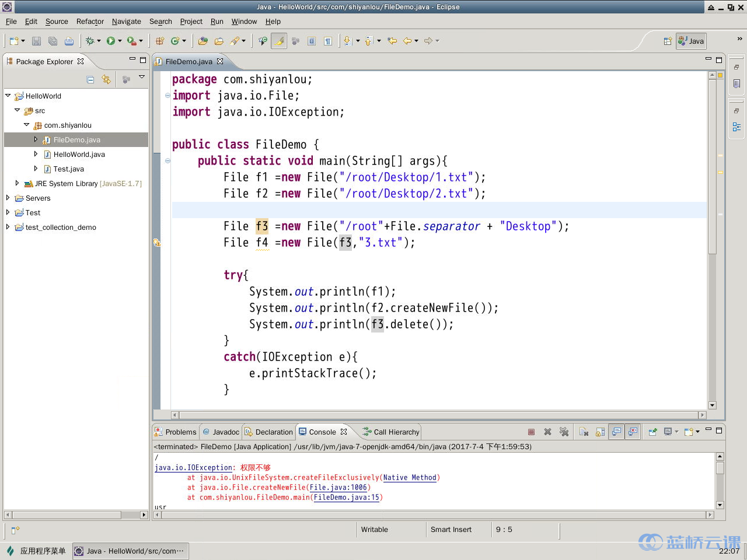The image size is (747, 560).
Task: Expand the Servers project node
Action: coord(8,198)
